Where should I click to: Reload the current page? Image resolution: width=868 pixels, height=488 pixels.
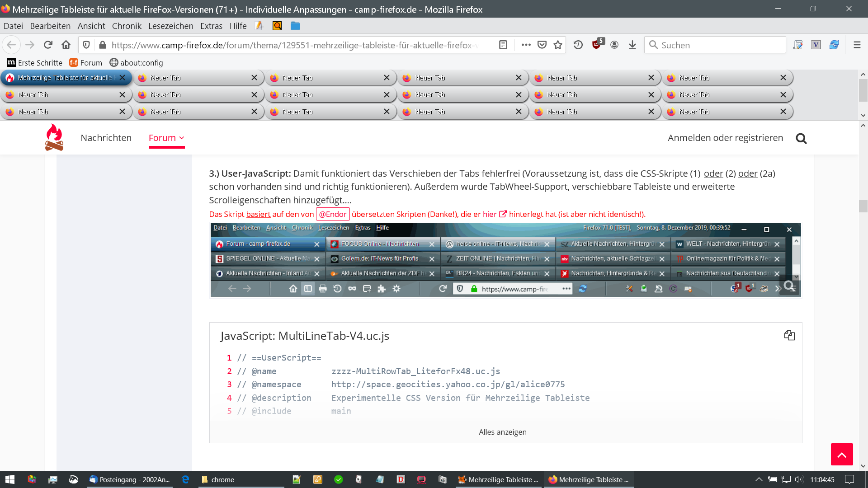pyautogui.click(x=48, y=45)
